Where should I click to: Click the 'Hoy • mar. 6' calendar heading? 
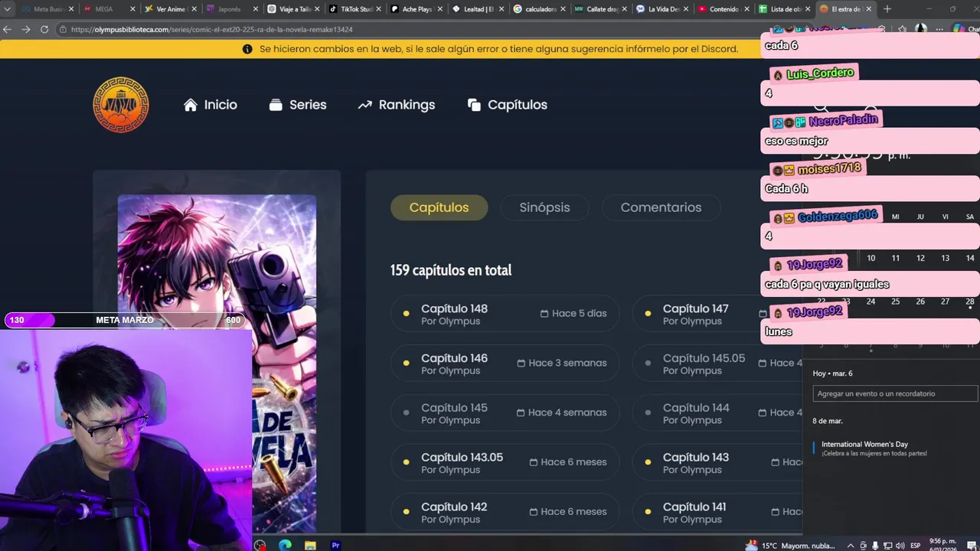click(832, 373)
